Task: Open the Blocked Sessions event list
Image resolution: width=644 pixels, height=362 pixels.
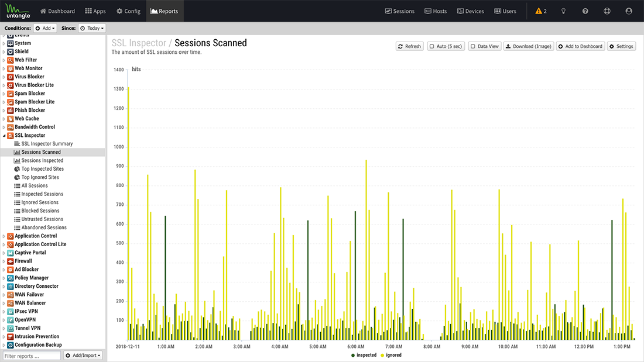Action: pyautogui.click(x=40, y=211)
